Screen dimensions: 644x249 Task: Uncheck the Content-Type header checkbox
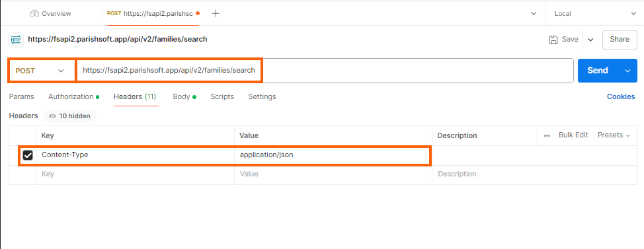(x=28, y=155)
